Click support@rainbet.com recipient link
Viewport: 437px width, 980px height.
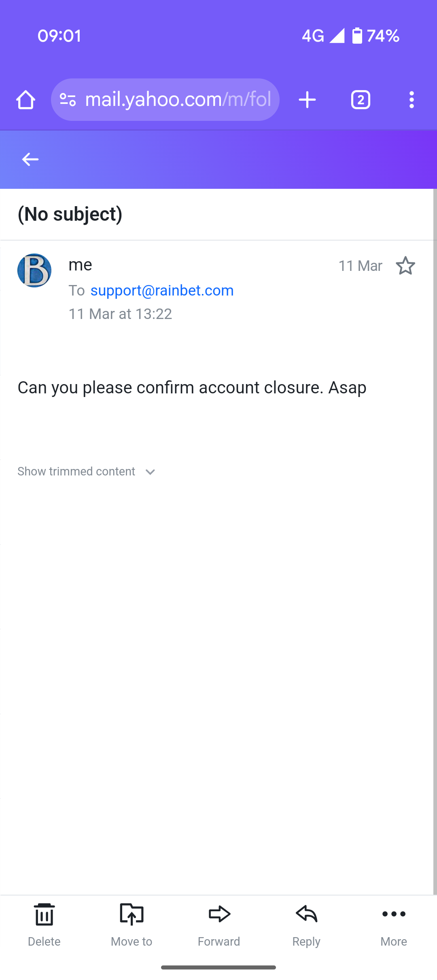coord(162,290)
